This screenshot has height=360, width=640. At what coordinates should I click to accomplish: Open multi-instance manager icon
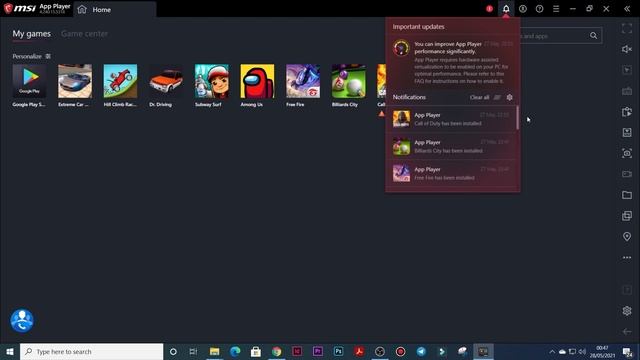pos(627,216)
